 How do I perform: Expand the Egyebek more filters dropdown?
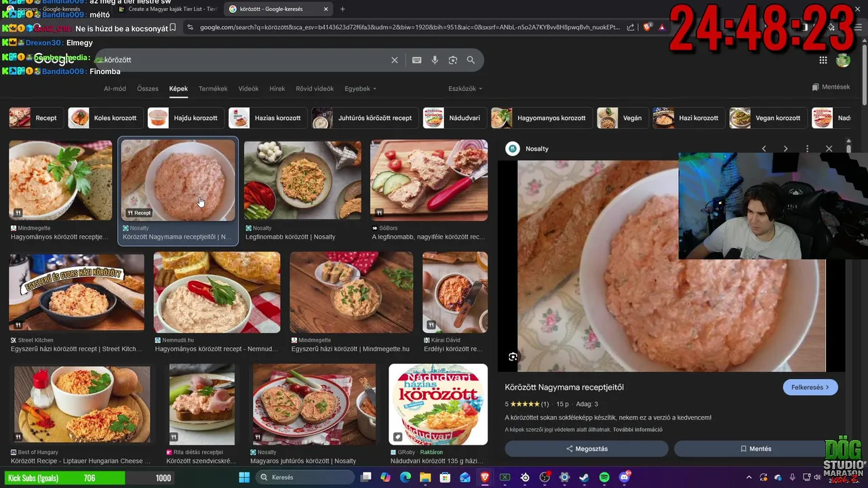[x=360, y=89]
